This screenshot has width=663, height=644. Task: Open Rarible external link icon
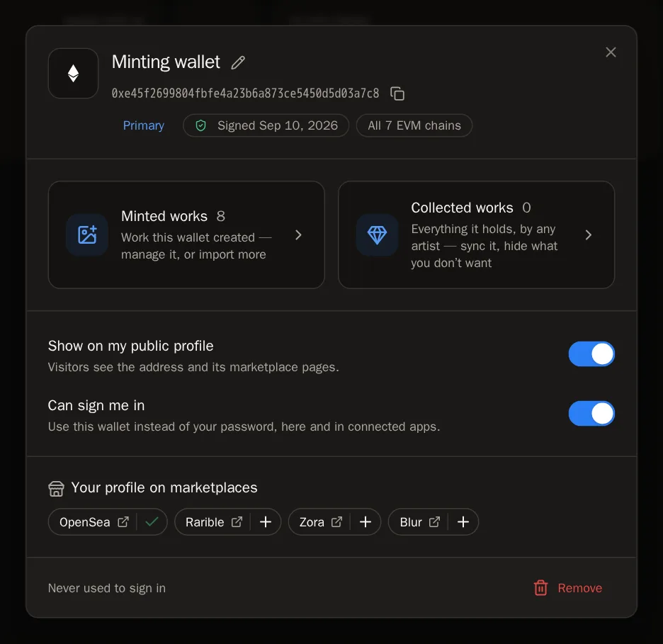point(237,522)
